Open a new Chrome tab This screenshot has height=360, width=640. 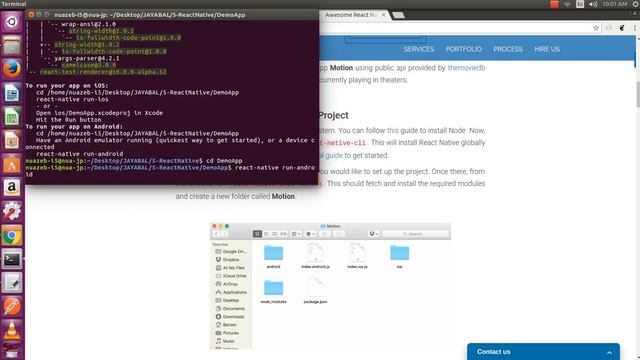coord(398,15)
